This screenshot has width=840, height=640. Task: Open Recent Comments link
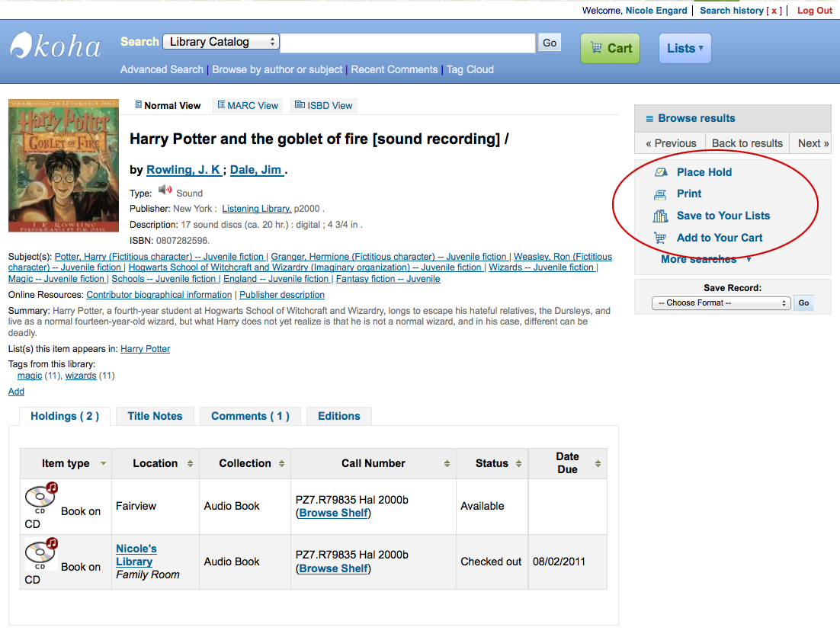pyautogui.click(x=394, y=69)
